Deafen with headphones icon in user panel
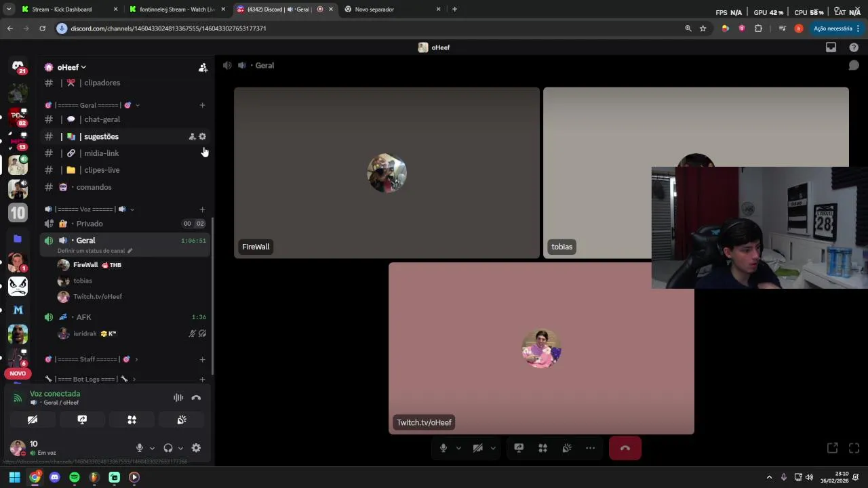The image size is (868, 488). (168, 448)
